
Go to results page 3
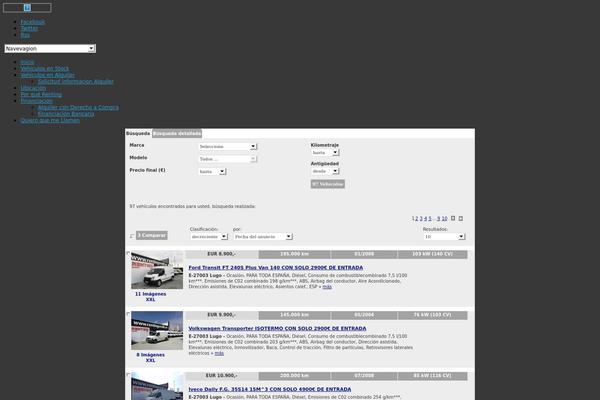[x=421, y=219]
